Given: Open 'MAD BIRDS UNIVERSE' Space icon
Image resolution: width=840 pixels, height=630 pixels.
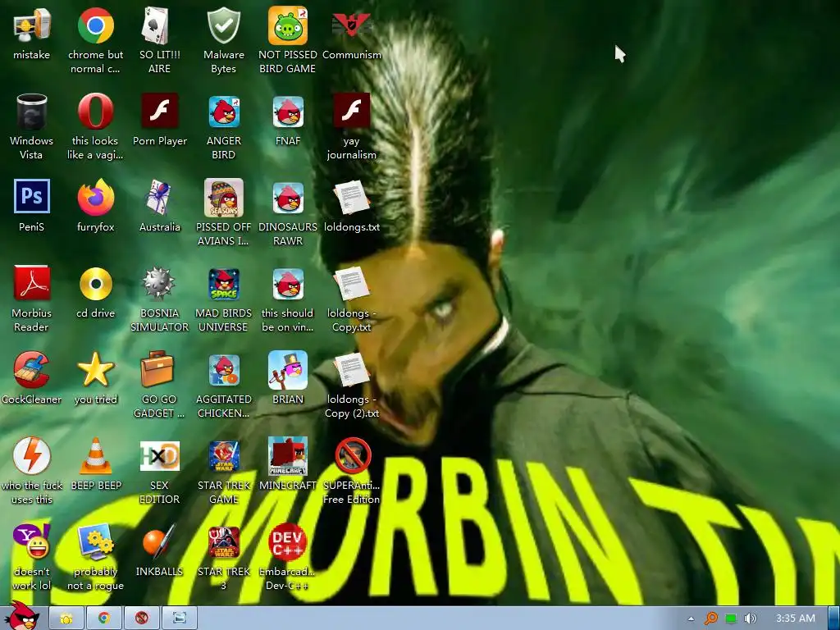Looking at the screenshot, I should coord(224,284).
